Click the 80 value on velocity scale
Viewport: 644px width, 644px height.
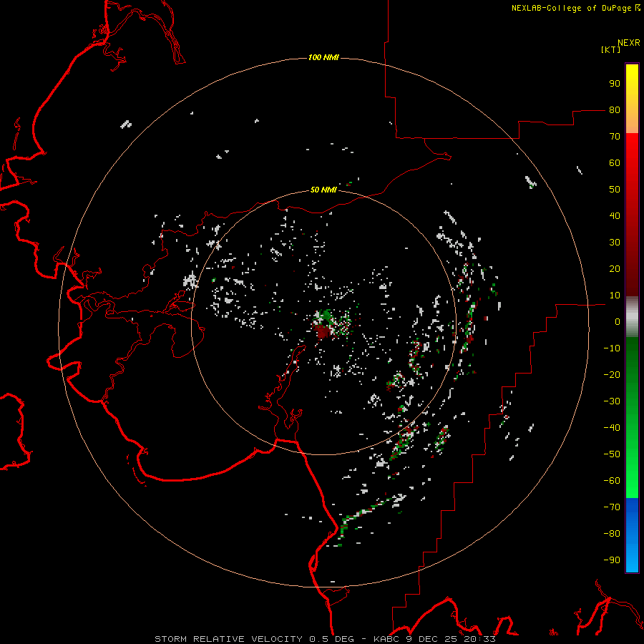pyautogui.click(x=615, y=110)
